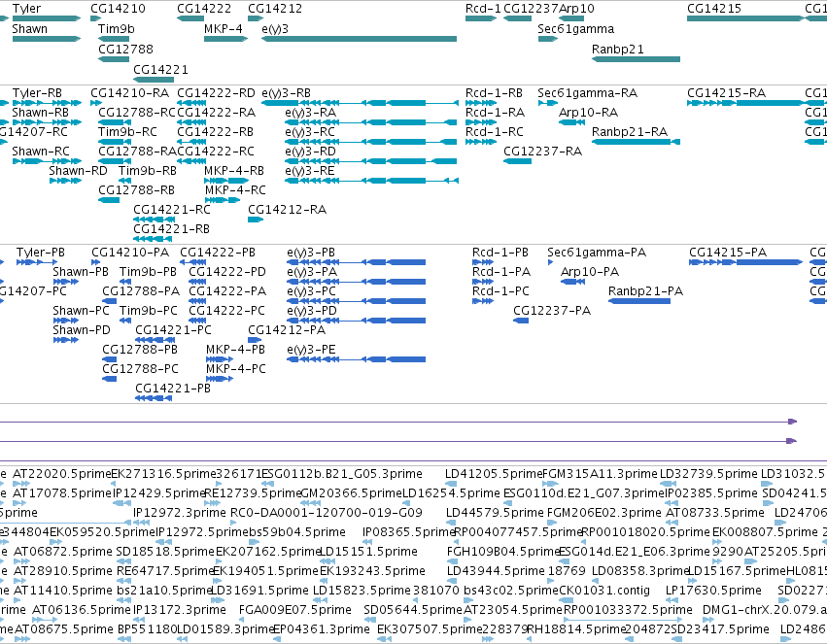This screenshot has height=644, width=827.
Task: Open the Sec61gamma gene label
Action: tap(575, 29)
